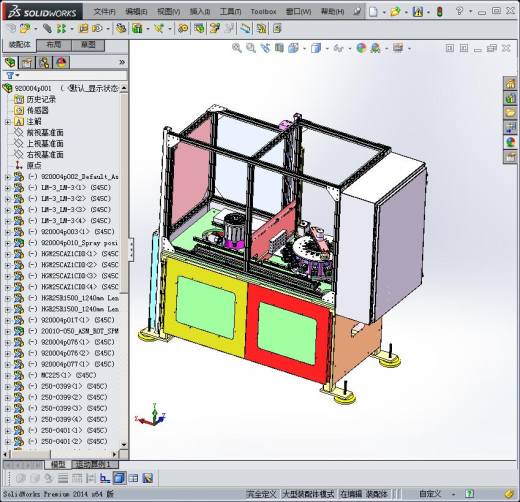520x502 pixels.
Task: Select 250-0399<1> component in tree
Action: tap(68, 386)
